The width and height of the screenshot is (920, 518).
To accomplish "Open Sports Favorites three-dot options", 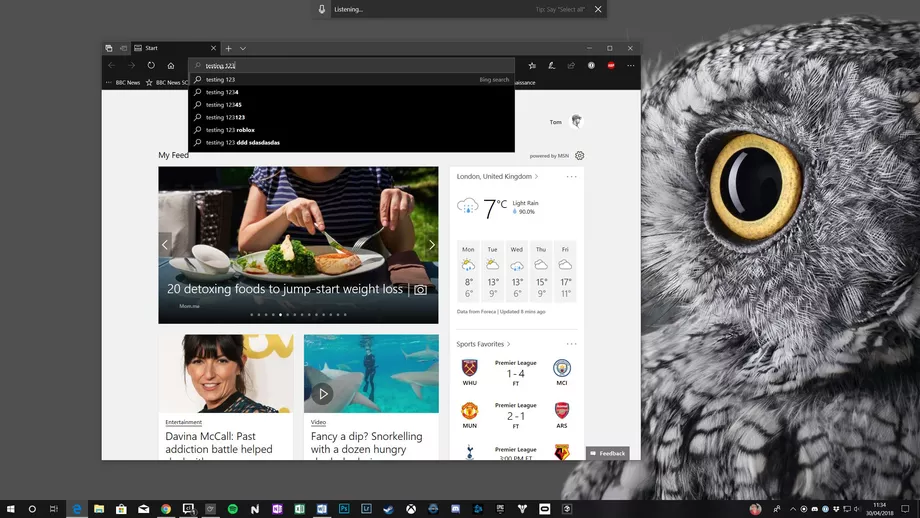I will click(x=572, y=344).
